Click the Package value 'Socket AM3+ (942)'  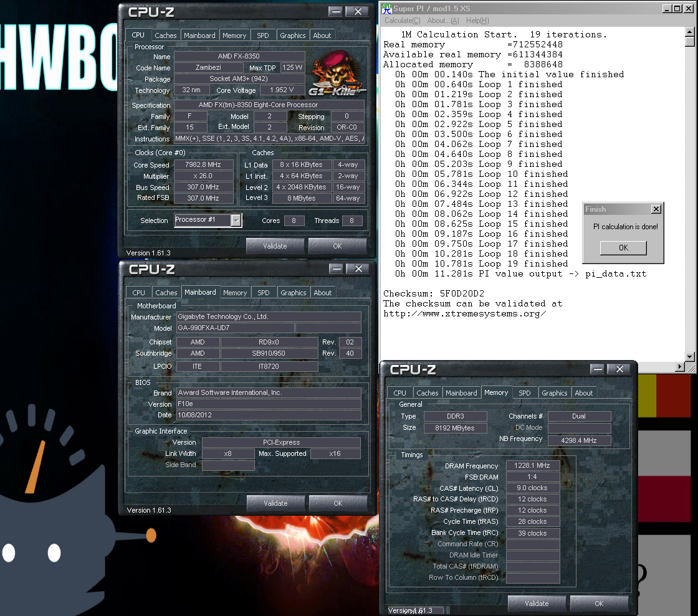click(x=239, y=78)
